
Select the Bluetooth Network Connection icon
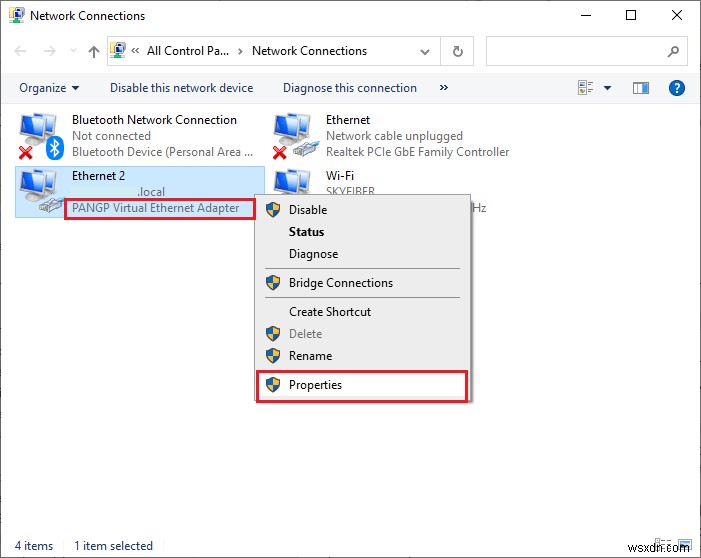[x=41, y=136]
